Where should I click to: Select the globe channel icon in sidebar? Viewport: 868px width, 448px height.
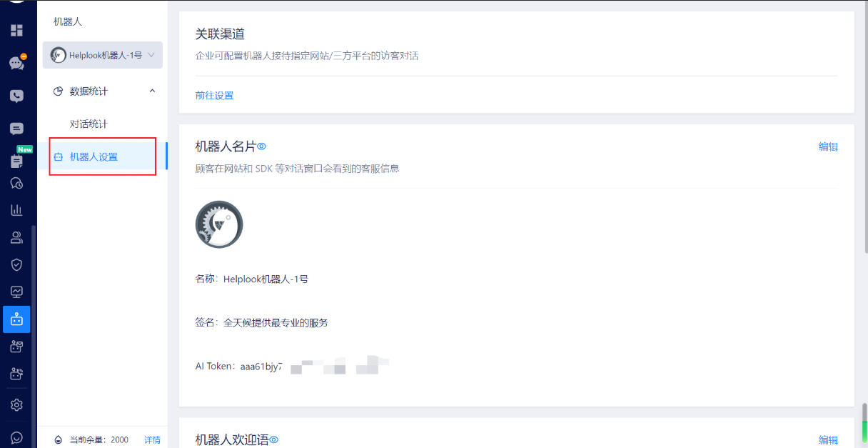click(16, 182)
